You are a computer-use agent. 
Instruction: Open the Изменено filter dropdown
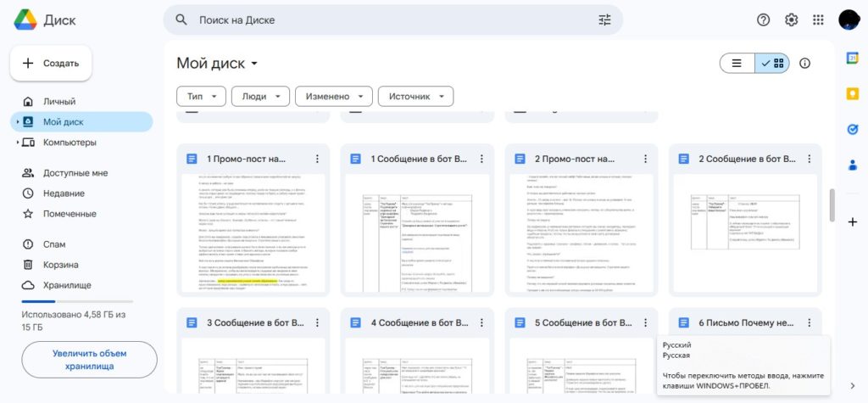(x=334, y=97)
